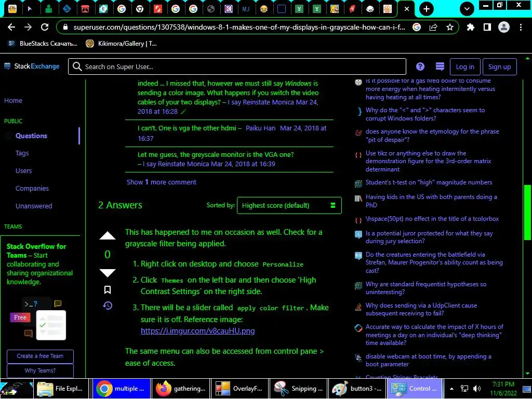Click the network icon in system tray
Screen dimensions: 532x399
point(464,389)
